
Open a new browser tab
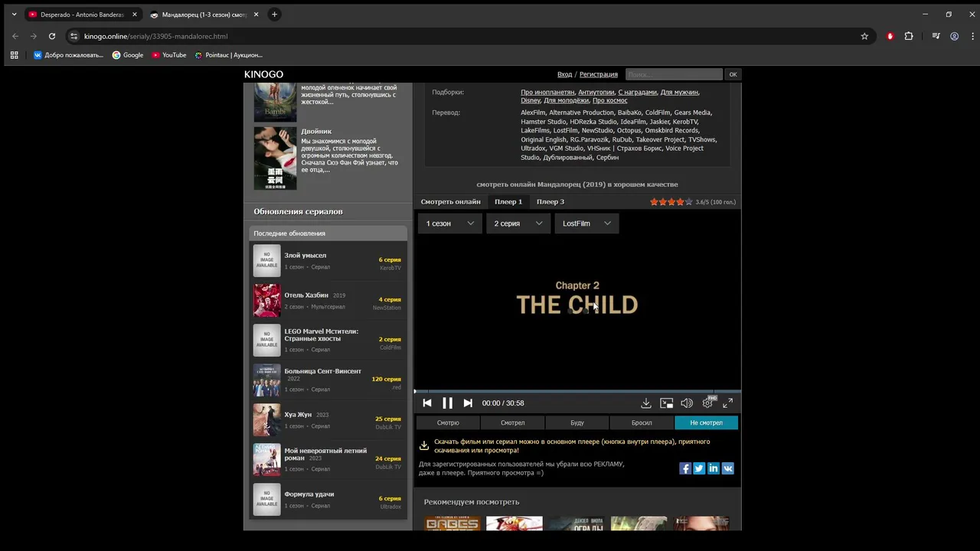tap(274, 15)
